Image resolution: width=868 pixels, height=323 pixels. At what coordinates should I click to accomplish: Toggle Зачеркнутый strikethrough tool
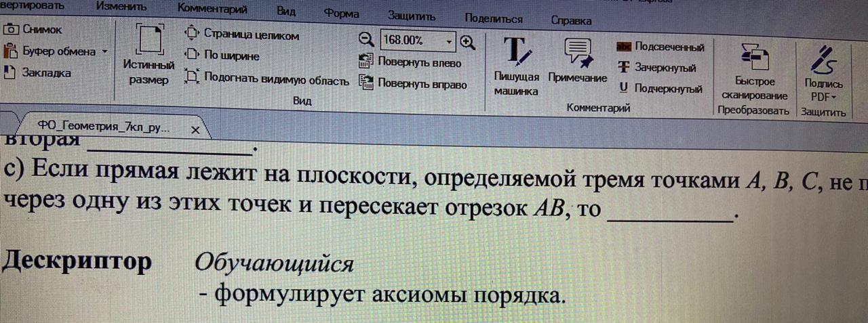[657, 68]
